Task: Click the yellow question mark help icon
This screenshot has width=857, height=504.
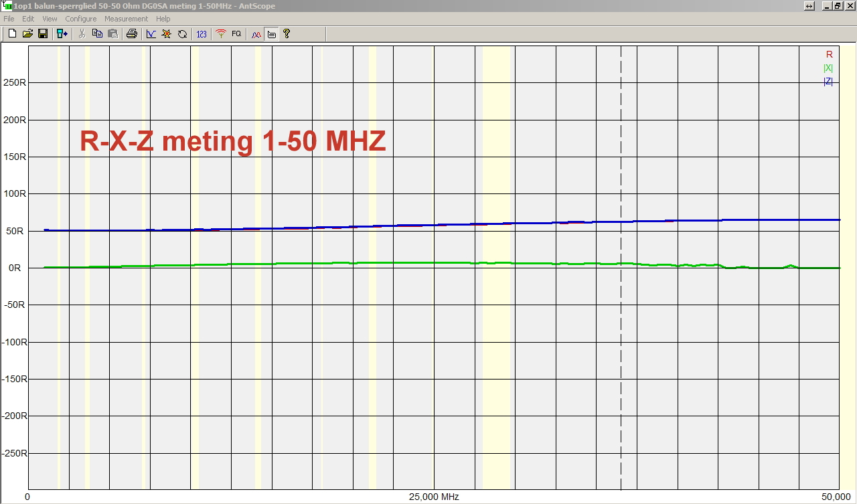Action: [x=287, y=33]
